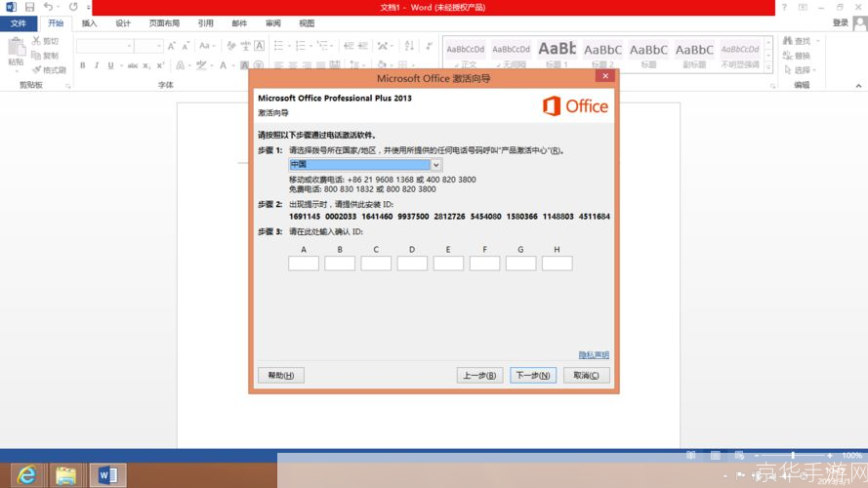This screenshot has width=868, height=488.
Task: Click the Increase Indent icon
Action: pos(362,46)
